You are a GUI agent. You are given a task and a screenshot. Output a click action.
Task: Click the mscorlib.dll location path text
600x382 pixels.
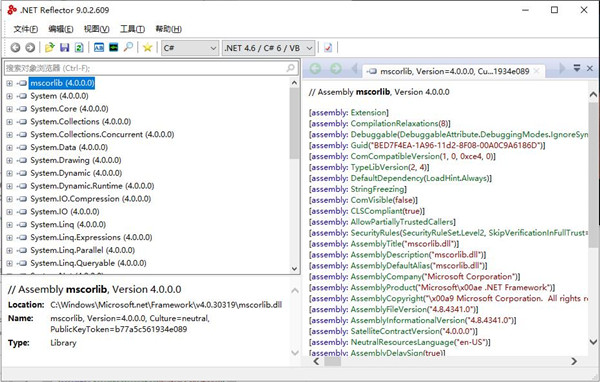pyautogui.click(x=166, y=305)
